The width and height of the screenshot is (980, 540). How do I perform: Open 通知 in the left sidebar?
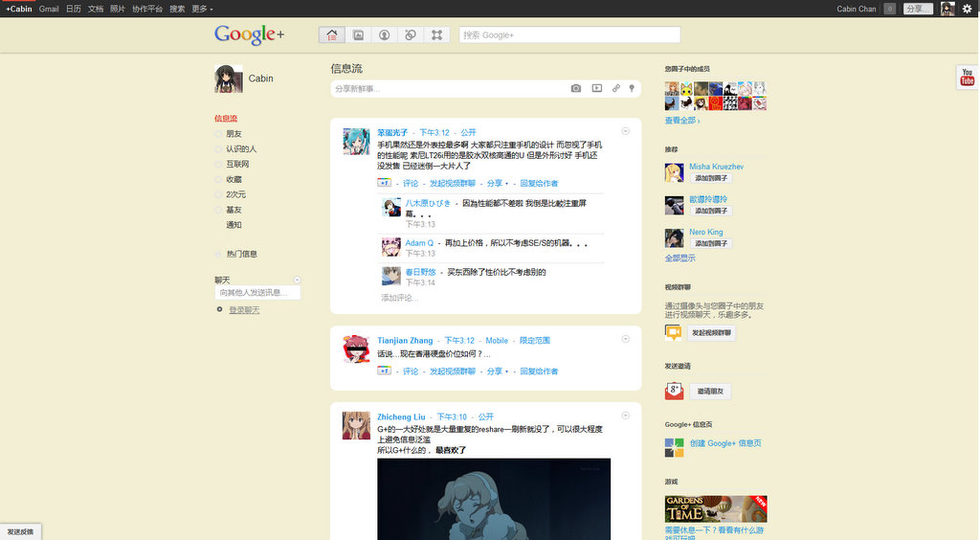click(234, 225)
